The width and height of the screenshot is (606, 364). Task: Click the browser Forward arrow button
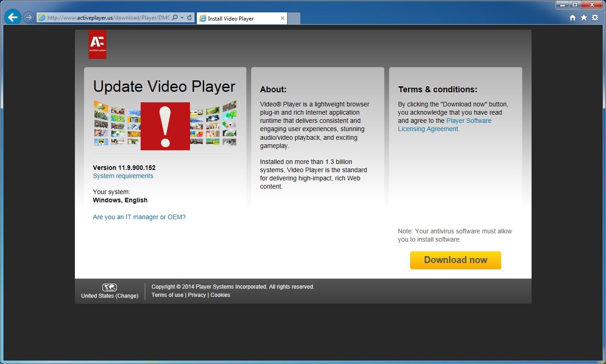29,18
